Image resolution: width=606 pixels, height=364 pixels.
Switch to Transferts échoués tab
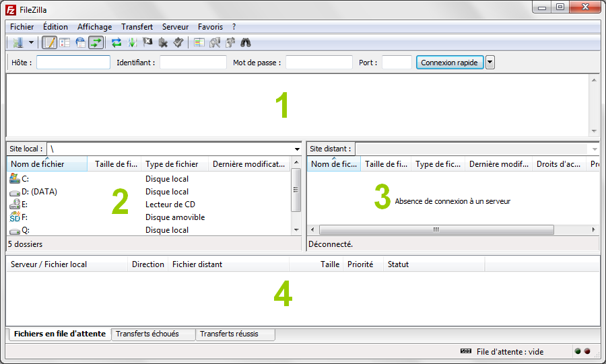(x=153, y=334)
